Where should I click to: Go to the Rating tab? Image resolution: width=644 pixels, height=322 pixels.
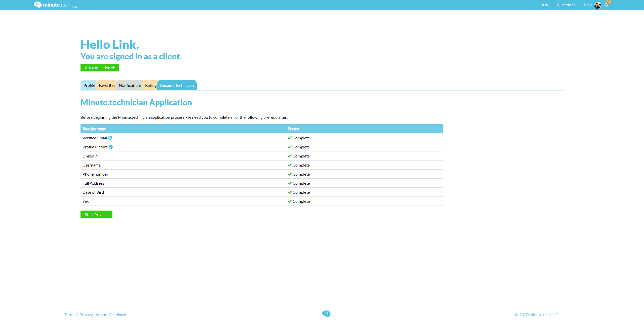tap(151, 86)
